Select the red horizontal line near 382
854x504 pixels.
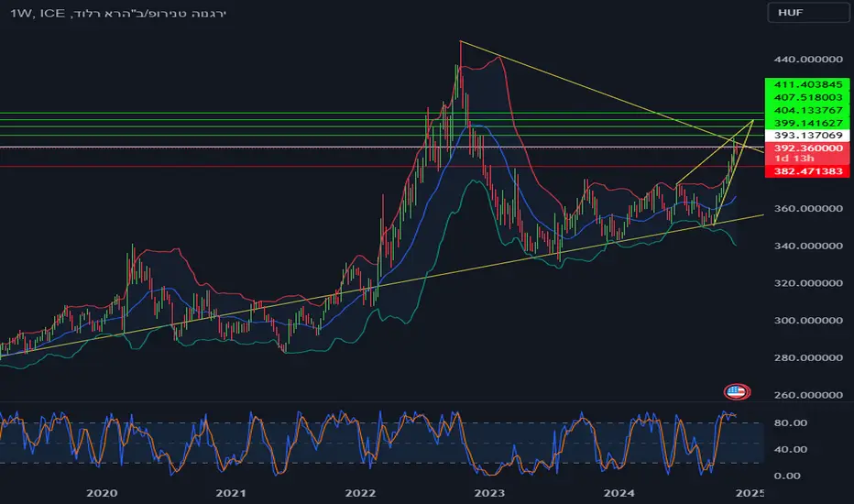[x=381, y=166]
